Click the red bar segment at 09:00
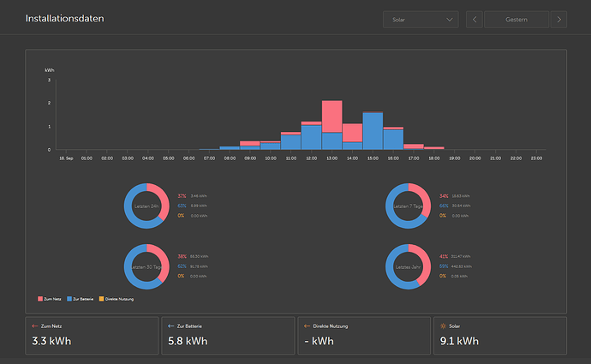The image size is (591, 364). 250,144
